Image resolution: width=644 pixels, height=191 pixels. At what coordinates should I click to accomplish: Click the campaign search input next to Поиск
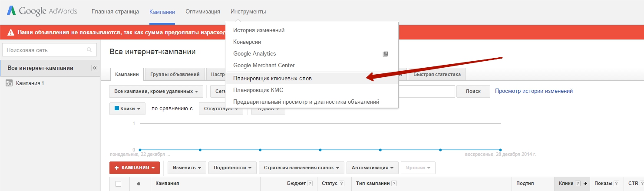426,91
